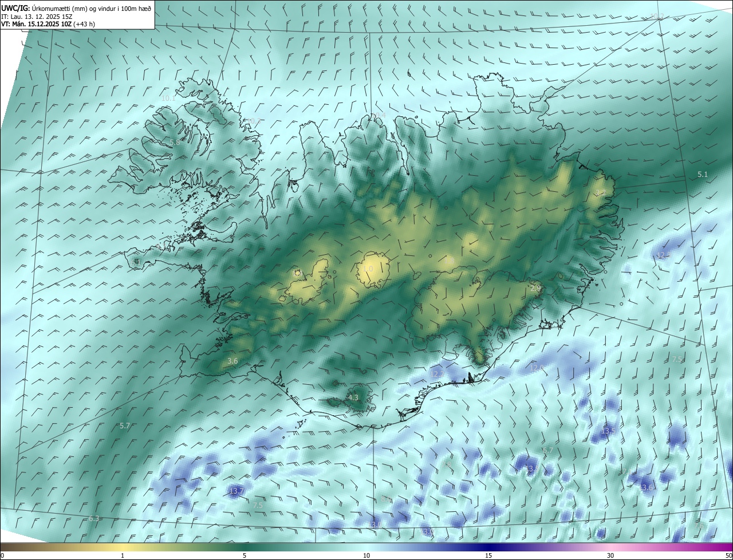Click the 5.8 value label on the map

click(175, 142)
